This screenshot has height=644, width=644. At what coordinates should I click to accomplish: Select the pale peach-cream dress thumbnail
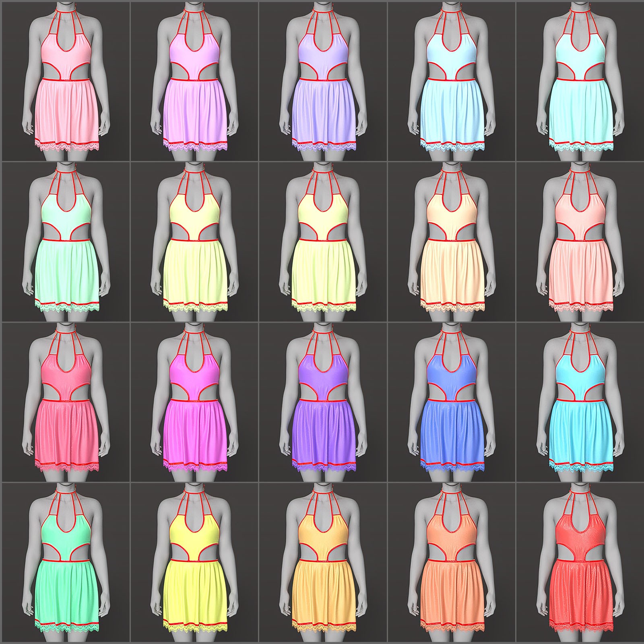[x=452, y=242]
